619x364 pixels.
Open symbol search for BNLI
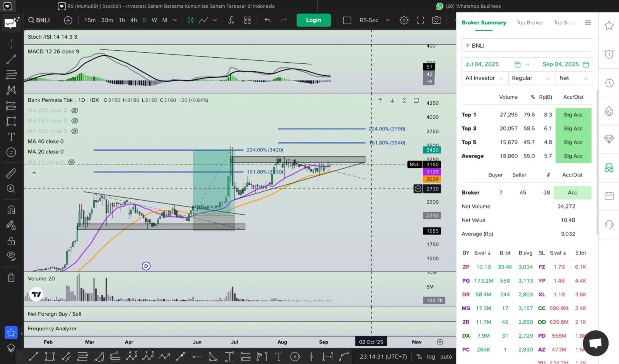click(39, 20)
